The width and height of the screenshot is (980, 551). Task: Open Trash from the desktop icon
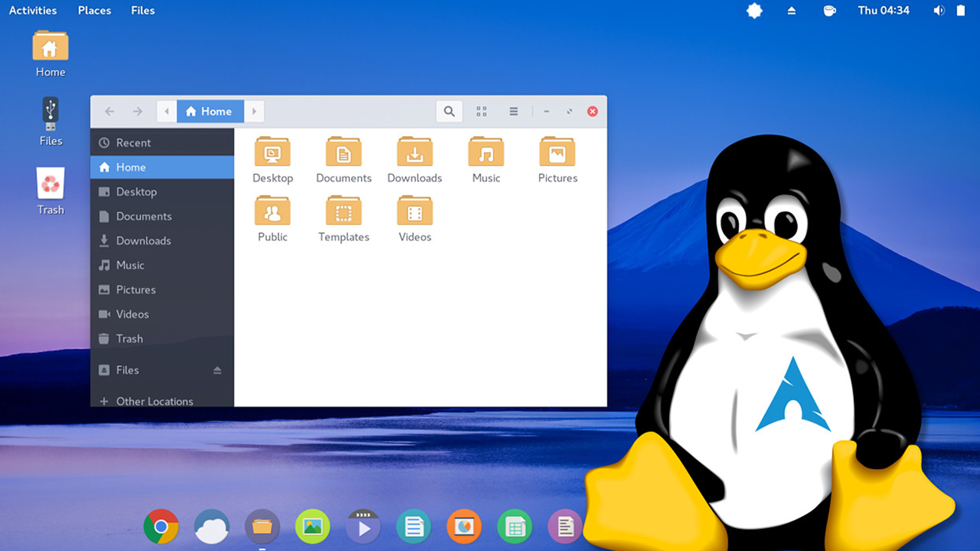(x=50, y=189)
